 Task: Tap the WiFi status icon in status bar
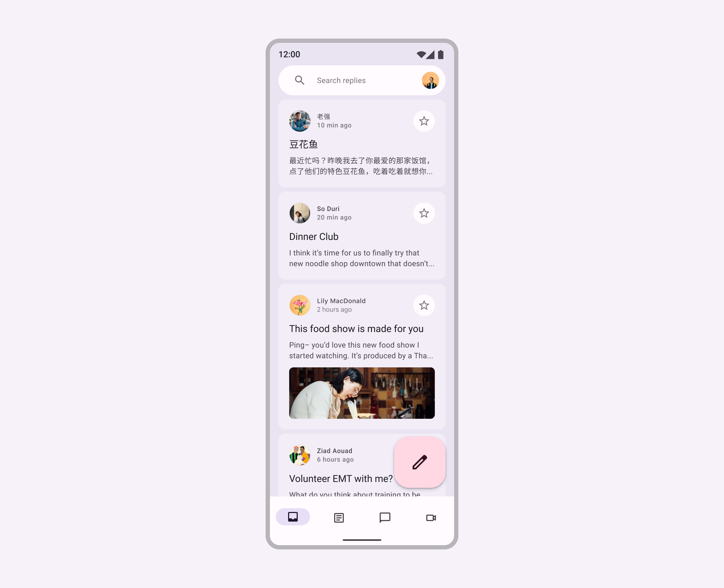tap(420, 55)
